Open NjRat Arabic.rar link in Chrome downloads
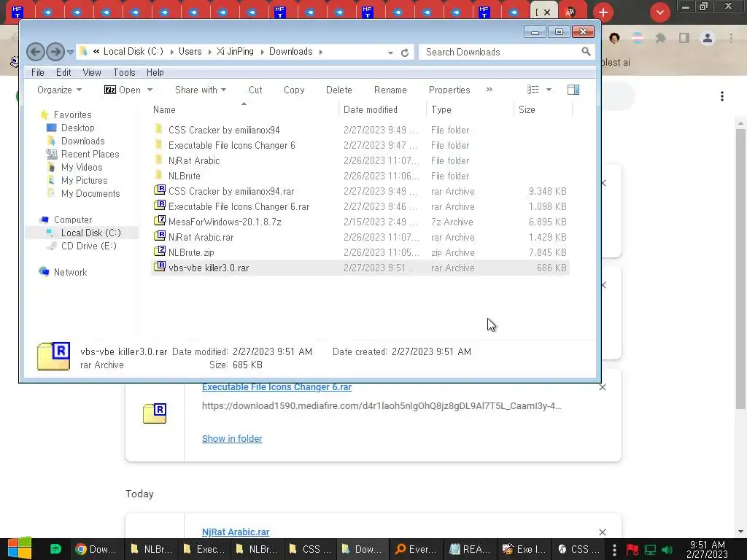 tap(236, 532)
